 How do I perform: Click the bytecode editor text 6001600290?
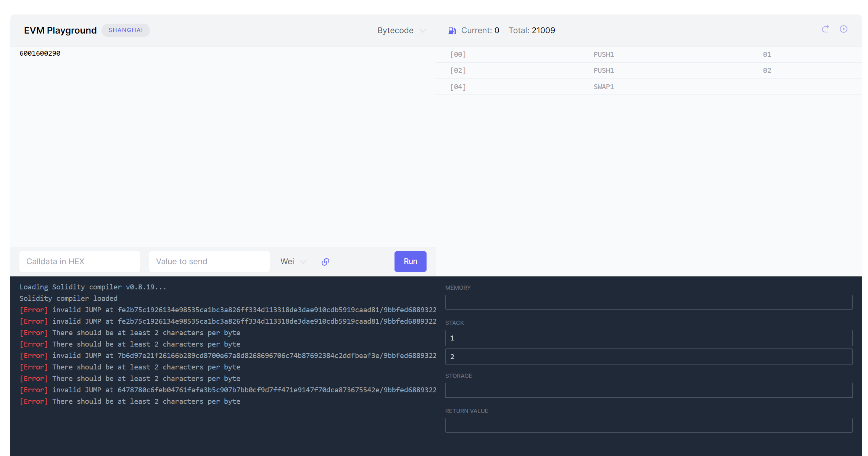(40, 53)
